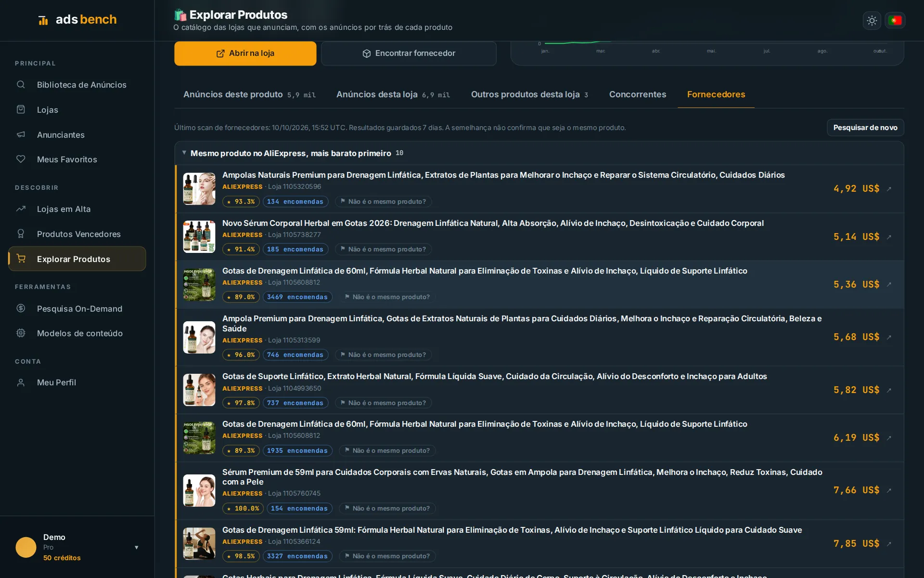
Task: Open Anúncios desta loja tab
Action: pos(393,94)
